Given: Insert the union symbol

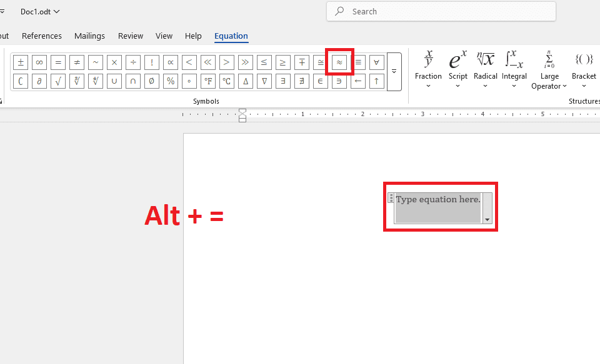Looking at the screenshot, I should tap(114, 81).
